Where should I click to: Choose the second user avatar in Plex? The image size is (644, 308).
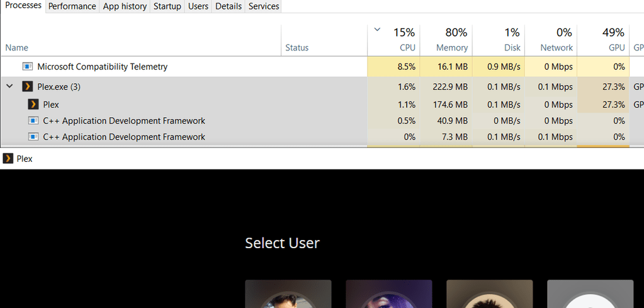[389, 294]
